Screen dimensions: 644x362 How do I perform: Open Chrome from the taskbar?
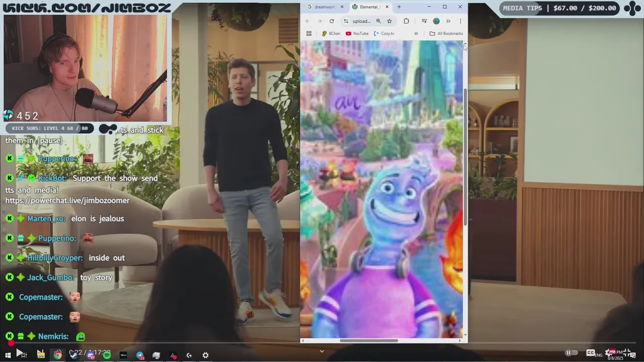[x=57, y=355]
